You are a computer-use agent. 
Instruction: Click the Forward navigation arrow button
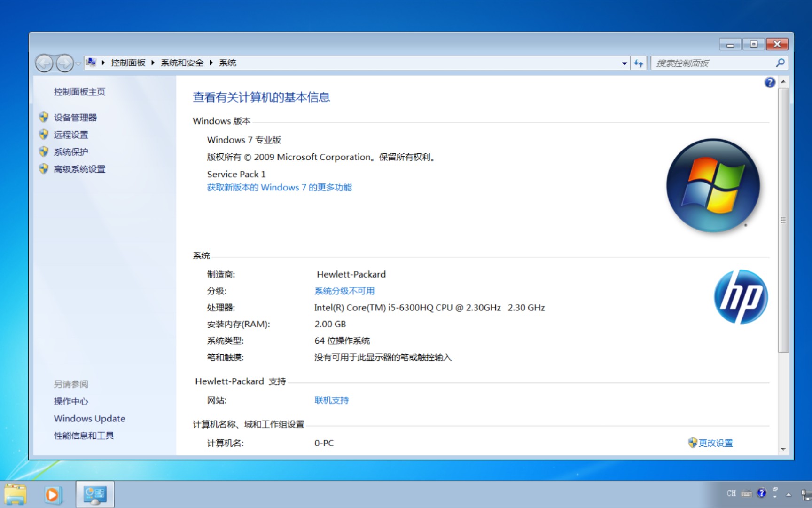pyautogui.click(x=64, y=63)
